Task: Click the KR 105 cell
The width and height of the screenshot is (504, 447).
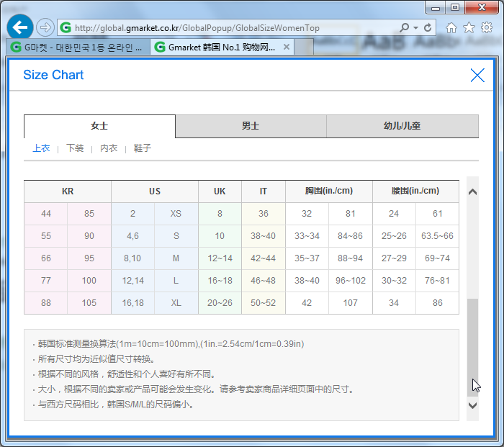Action: [x=89, y=303]
